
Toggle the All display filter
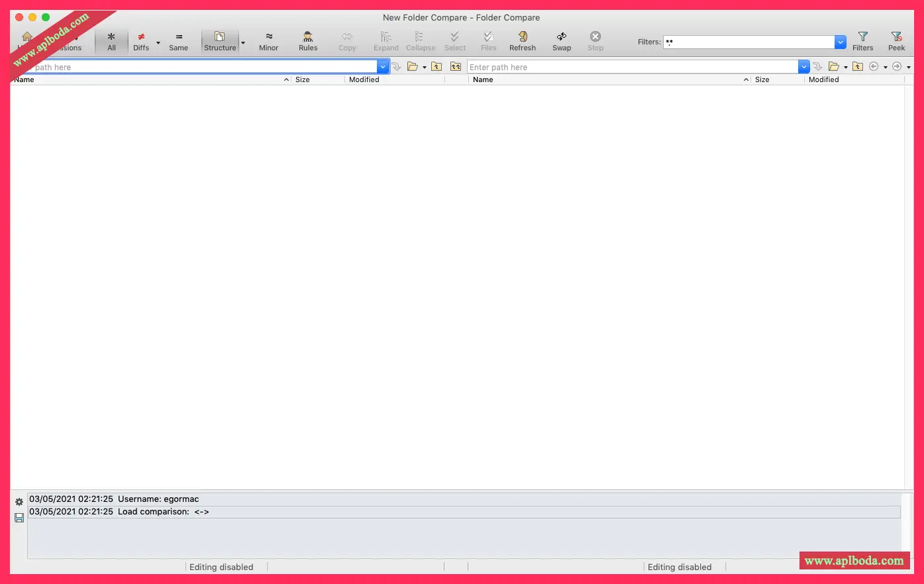coord(111,40)
